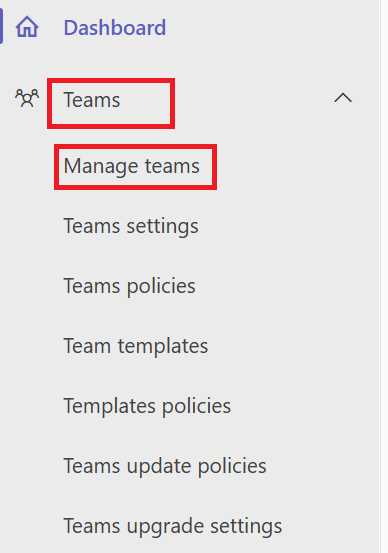
Task: Open Teams policies
Action: [129, 286]
